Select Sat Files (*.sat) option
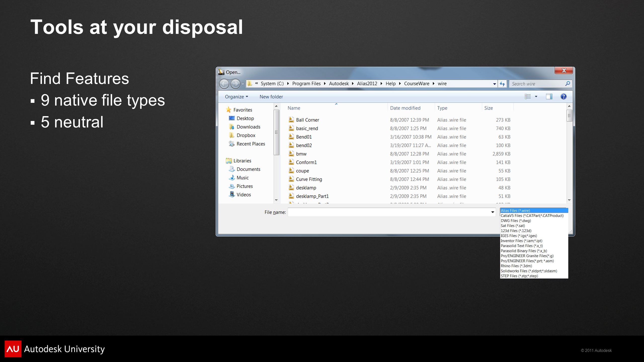644x362 pixels. tap(534, 226)
